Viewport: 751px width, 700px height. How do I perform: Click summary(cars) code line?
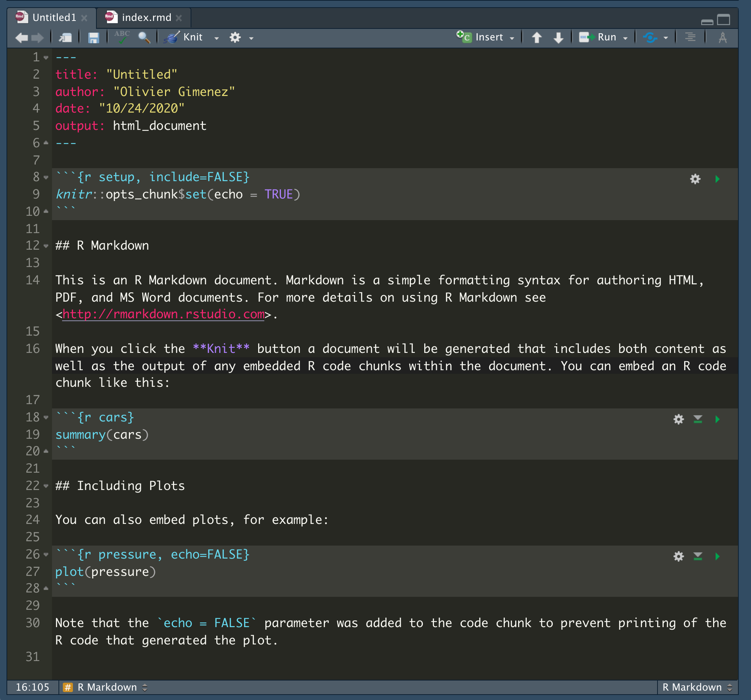(102, 434)
